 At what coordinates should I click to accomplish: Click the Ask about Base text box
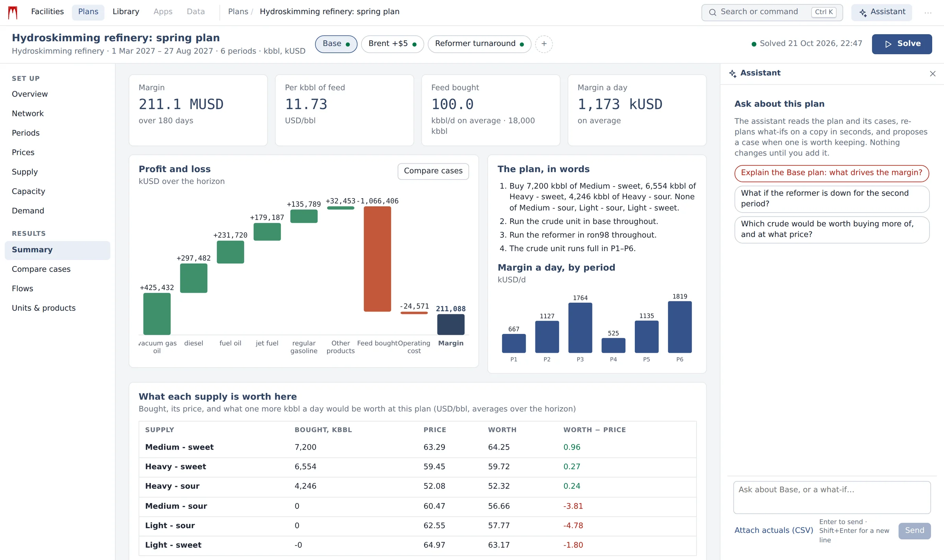coord(832,497)
